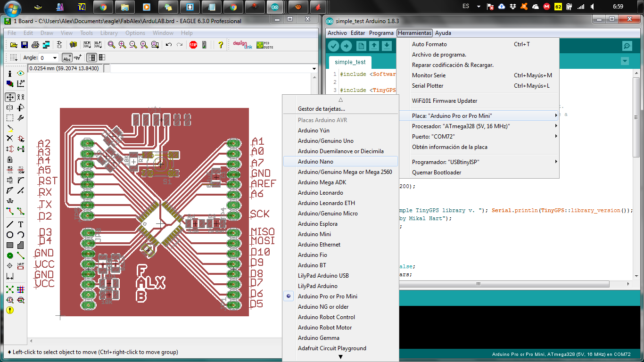Choose Arduino/Genuino Uno board
The height and width of the screenshot is (362, 644).
point(340,140)
